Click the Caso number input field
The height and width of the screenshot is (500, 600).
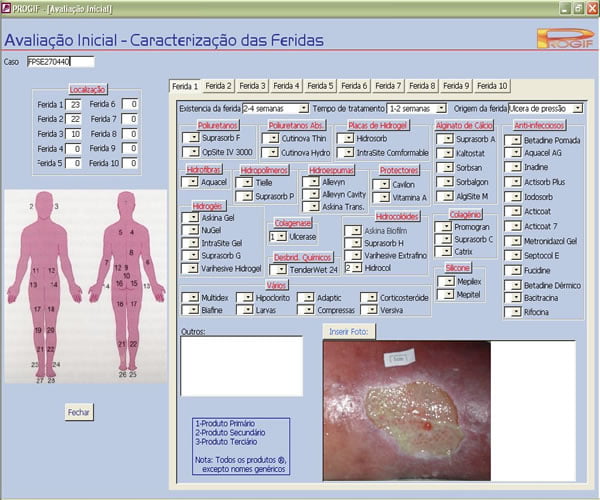coord(60,62)
